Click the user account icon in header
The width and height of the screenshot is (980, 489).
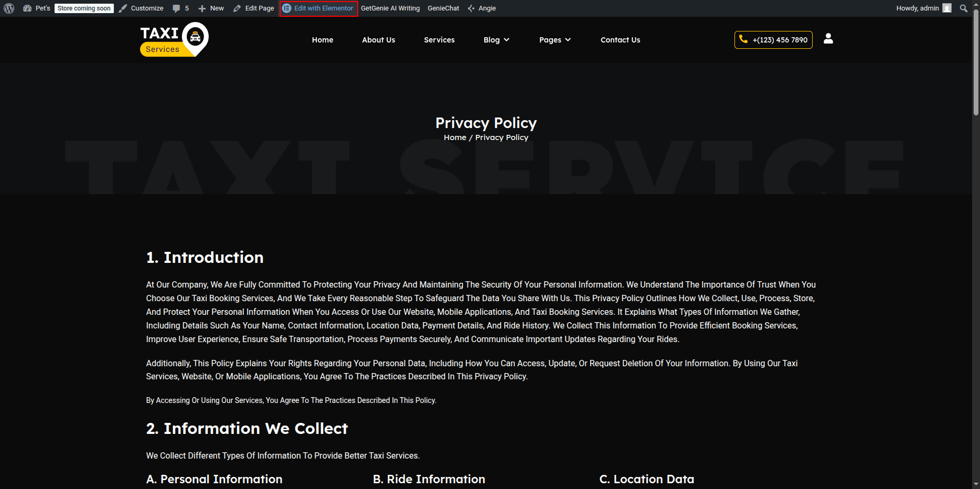(x=828, y=39)
